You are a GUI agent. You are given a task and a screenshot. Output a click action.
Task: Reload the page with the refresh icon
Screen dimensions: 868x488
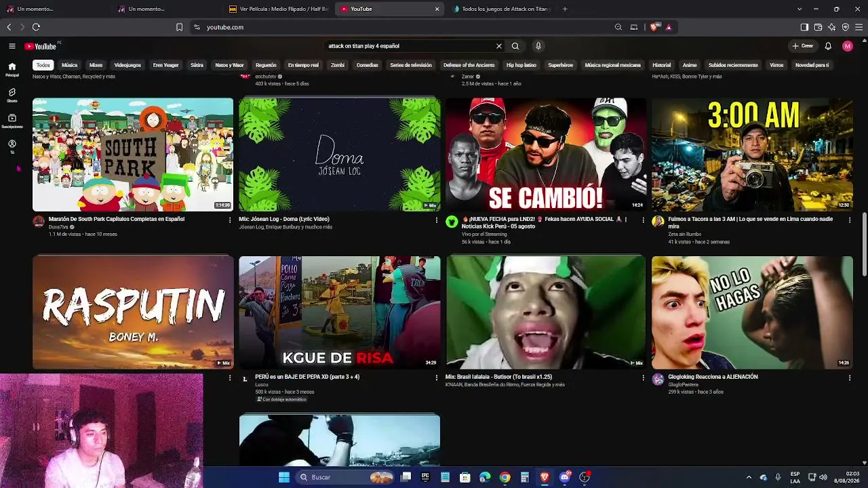point(36,27)
